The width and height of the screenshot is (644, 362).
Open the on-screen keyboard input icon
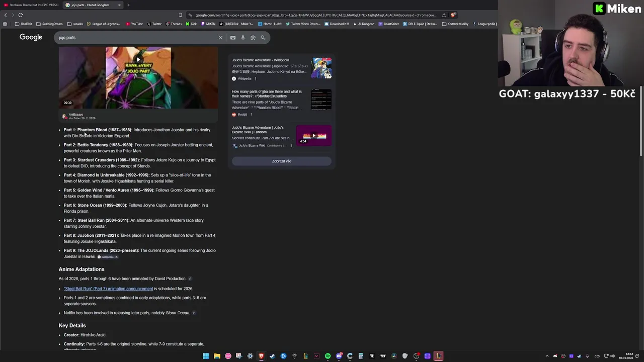click(233, 38)
